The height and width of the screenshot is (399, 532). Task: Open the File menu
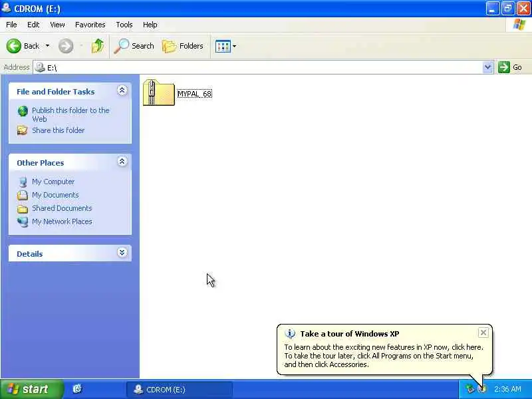(x=11, y=25)
